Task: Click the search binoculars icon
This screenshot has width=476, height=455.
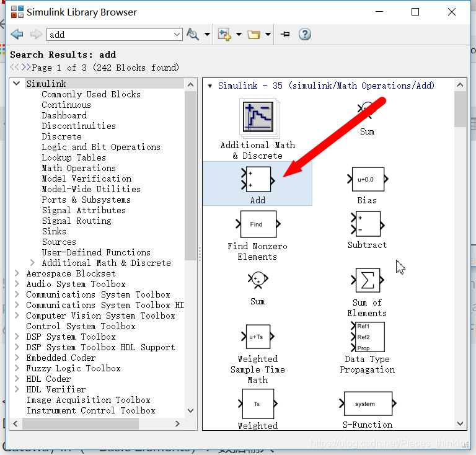Action: 193,34
